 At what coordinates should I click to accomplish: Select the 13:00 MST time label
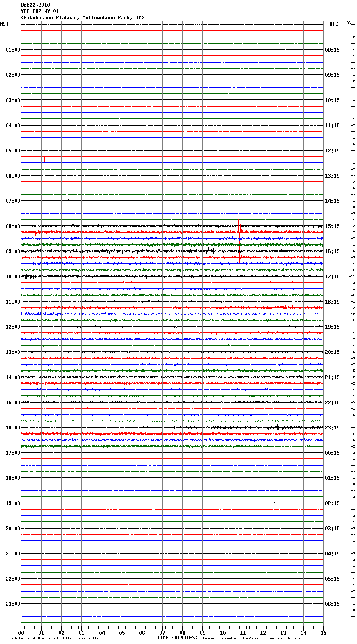(x=13, y=352)
